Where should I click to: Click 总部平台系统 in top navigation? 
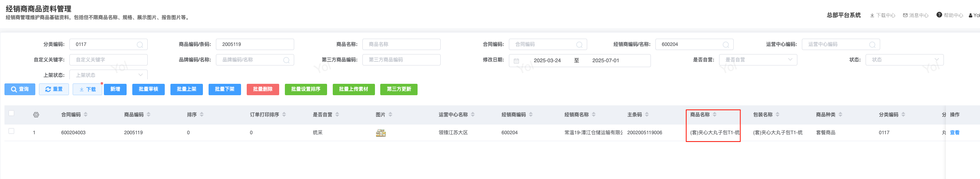pyautogui.click(x=844, y=15)
